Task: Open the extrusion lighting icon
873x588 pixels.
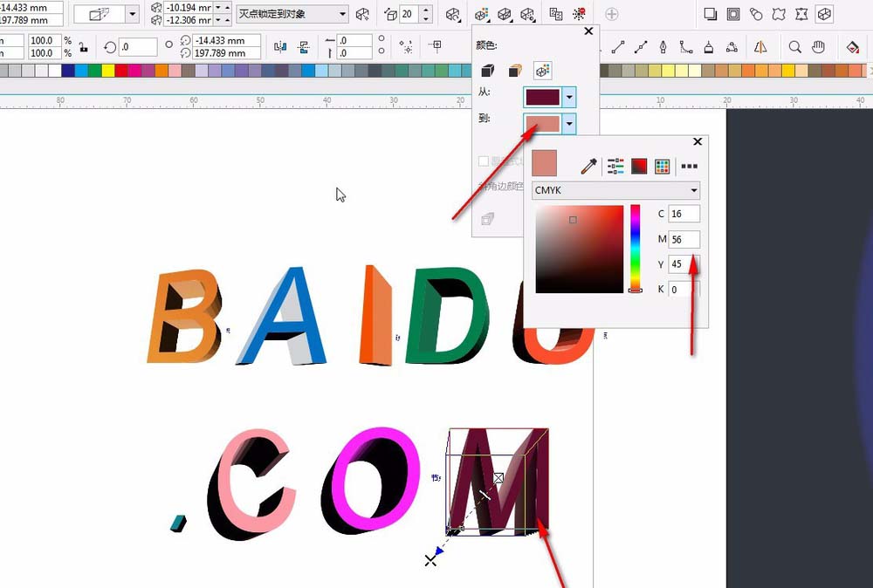Action: [527, 15]
